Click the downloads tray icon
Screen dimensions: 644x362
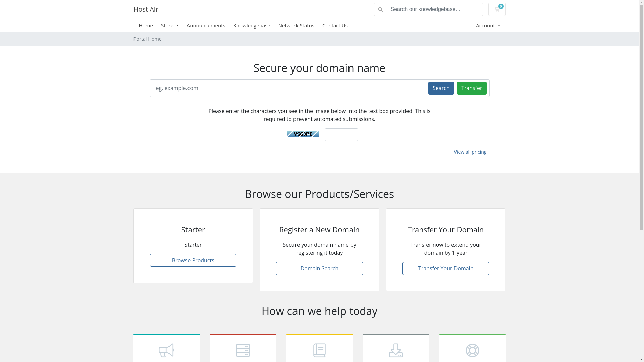pyautogui.click(x=396, y=350)
